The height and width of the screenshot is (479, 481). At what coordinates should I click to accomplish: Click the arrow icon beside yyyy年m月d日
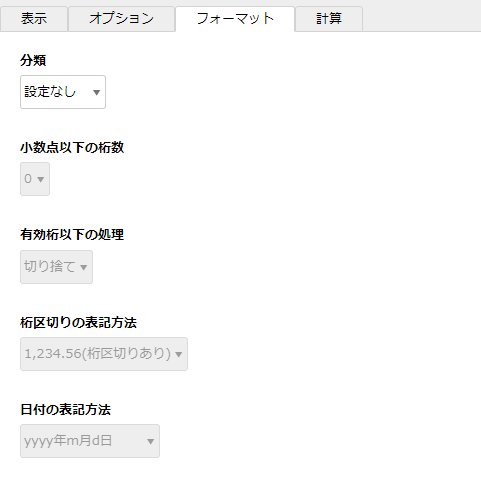point(151,441)
